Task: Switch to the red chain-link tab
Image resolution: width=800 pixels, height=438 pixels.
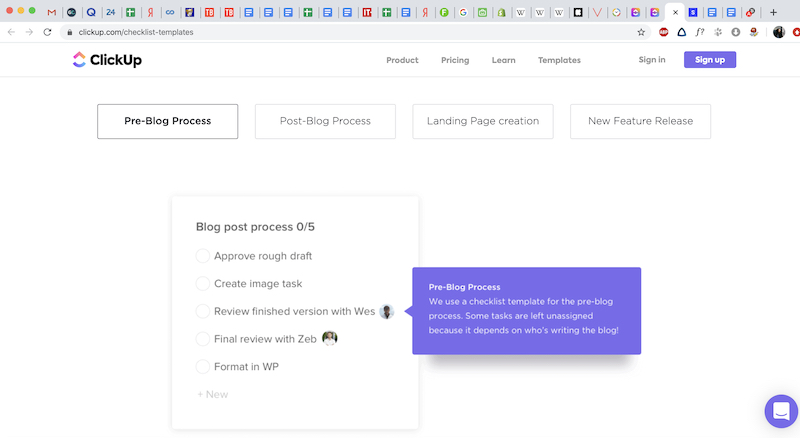Action: pos(750,12)
